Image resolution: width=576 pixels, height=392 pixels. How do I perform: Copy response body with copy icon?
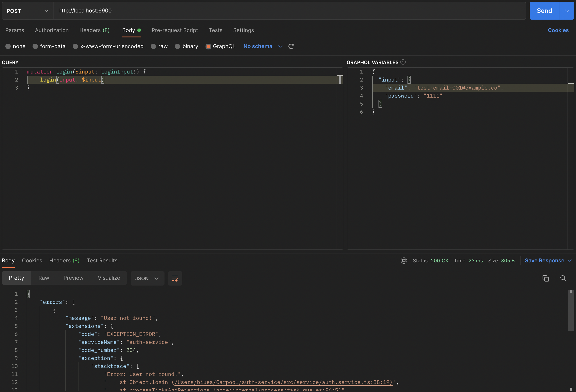coord(545,278)
